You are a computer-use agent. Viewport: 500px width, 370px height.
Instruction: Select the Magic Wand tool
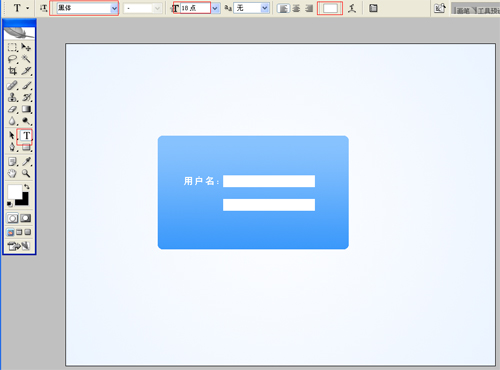click(x=26, y=59)
